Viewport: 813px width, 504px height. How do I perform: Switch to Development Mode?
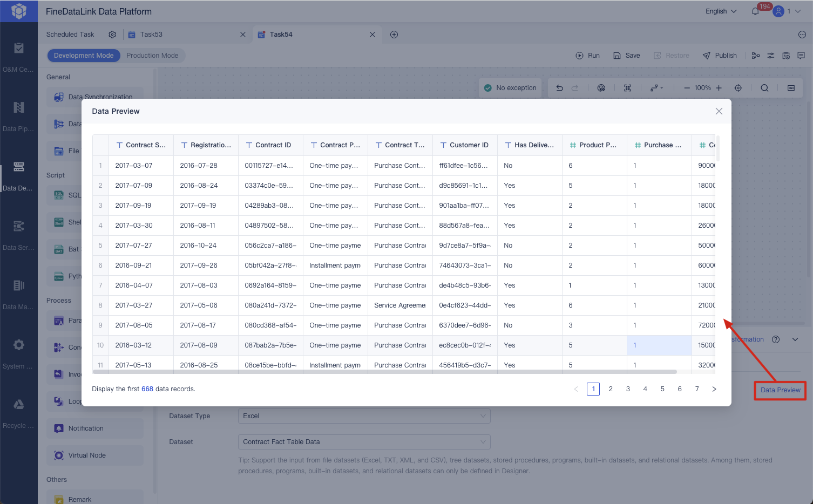[84, 56]
